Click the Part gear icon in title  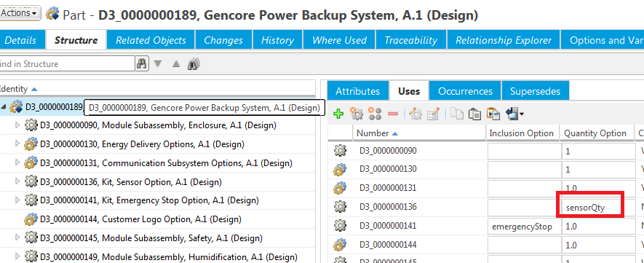pyautogui.click(x=52, y=14)
